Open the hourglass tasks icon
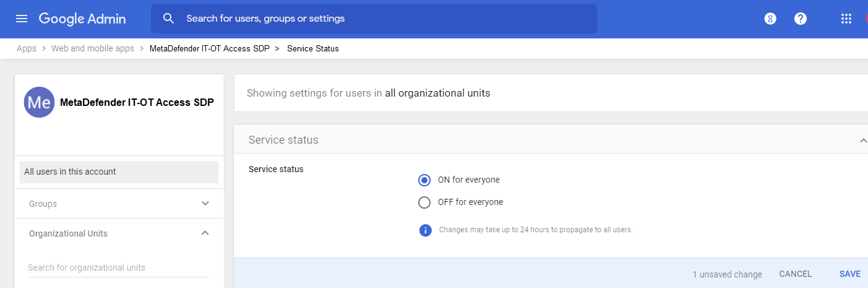Viewport: 868px width, 288px height. [770, 19]
